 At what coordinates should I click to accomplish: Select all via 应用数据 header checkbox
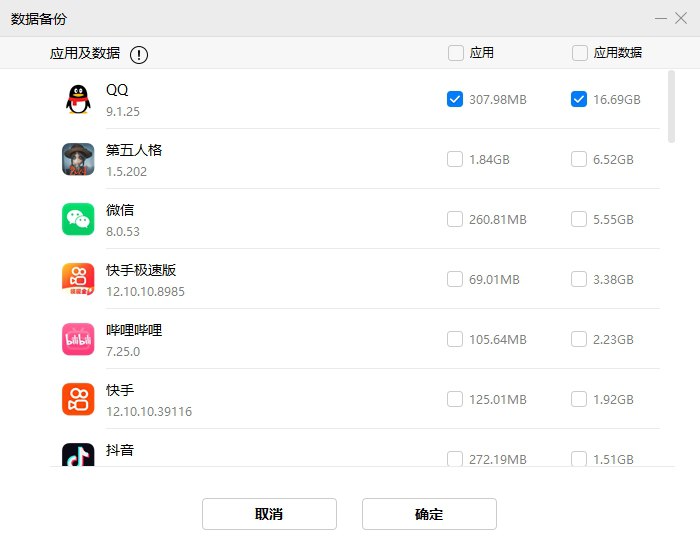point(580,53)
